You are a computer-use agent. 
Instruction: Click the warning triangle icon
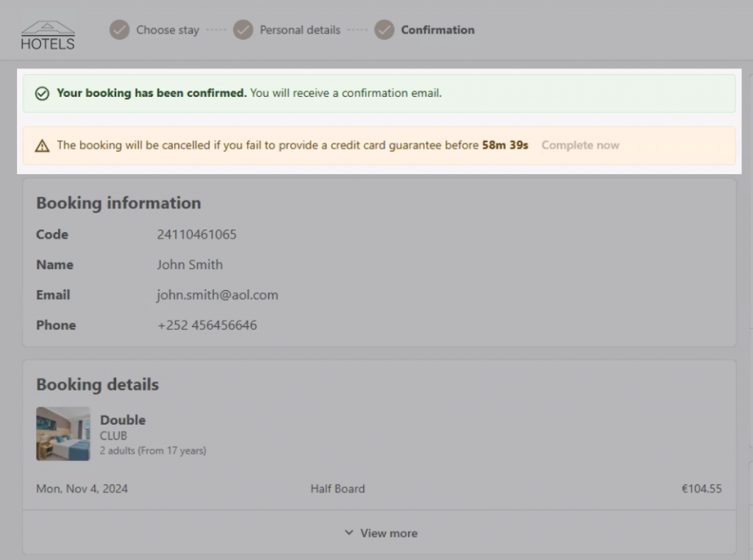pyautogui.click(x=43, y=146)
